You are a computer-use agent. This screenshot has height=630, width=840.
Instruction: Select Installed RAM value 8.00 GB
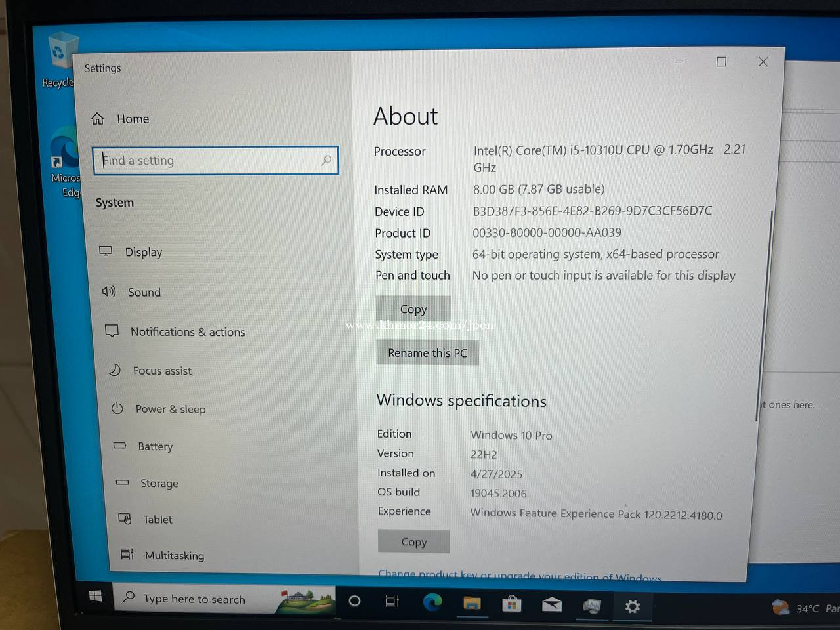(x=539, y=189)
